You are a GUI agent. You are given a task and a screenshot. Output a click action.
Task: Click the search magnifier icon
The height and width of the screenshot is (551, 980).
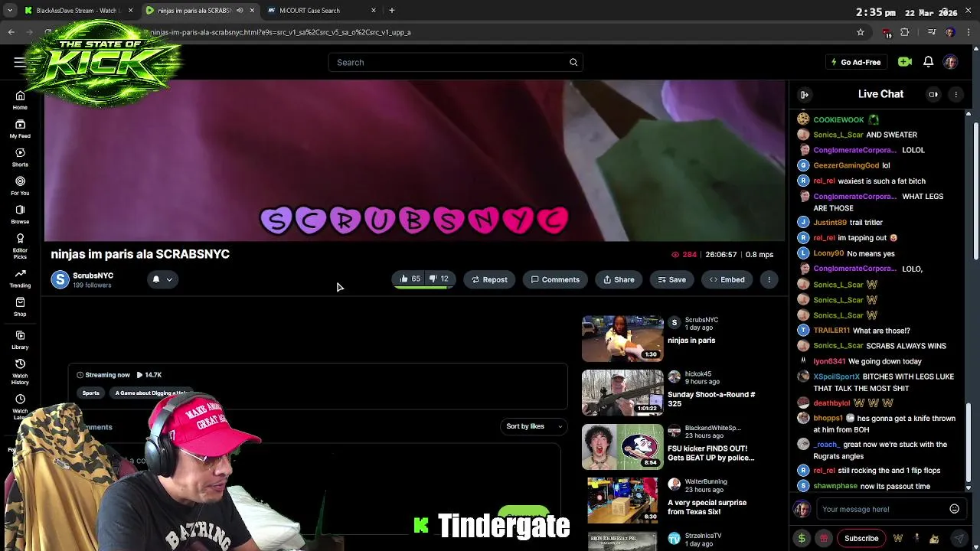[x=573, y=62]
